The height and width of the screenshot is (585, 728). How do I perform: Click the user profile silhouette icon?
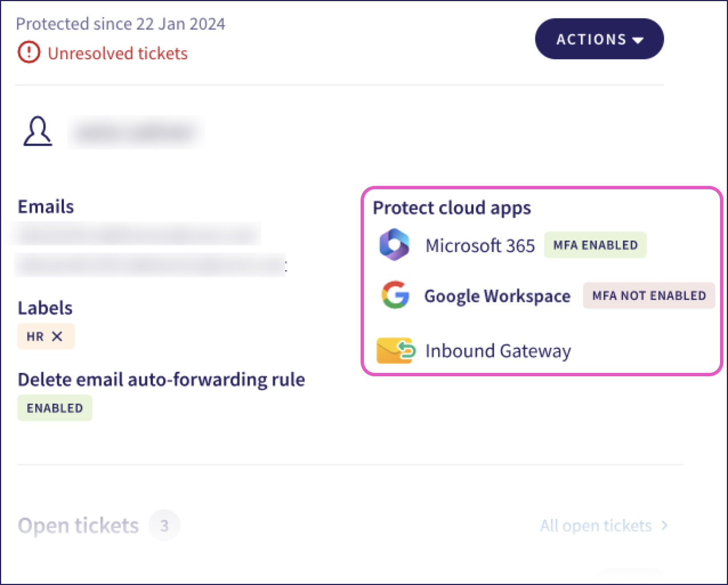tap(38, 132)
